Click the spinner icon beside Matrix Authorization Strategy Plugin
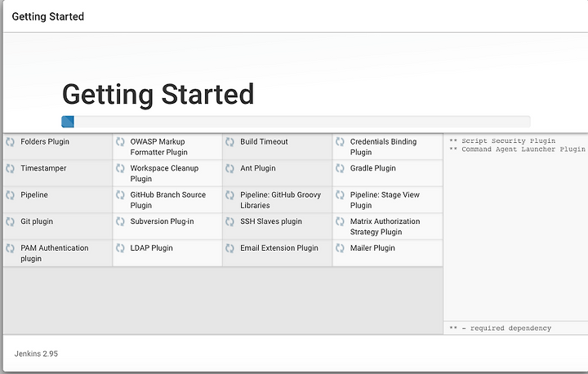588x374 pixels. click(x=340, y=221)
